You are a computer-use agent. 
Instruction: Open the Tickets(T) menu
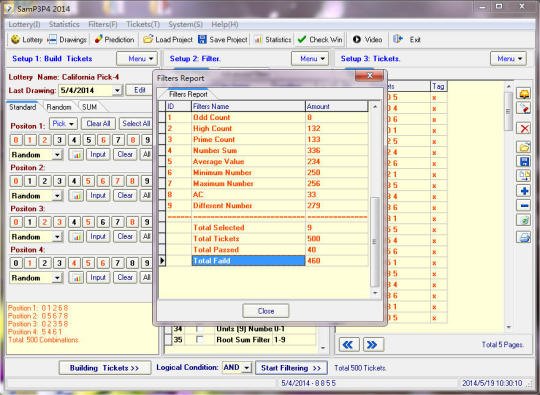(x=143, y=24)
